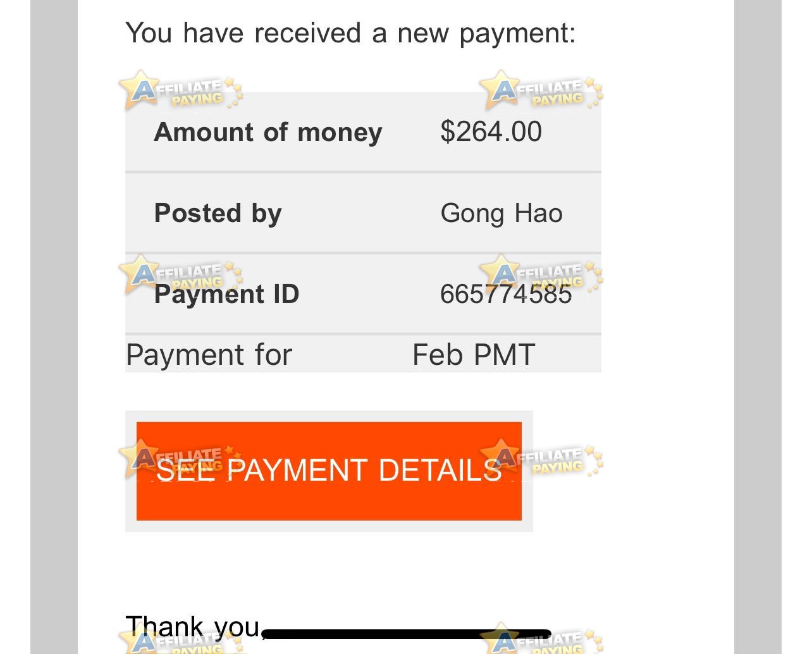The width and height of the screenshot is (812, 654).
Task: Click the Amount of money label
Action: [268, 132]
